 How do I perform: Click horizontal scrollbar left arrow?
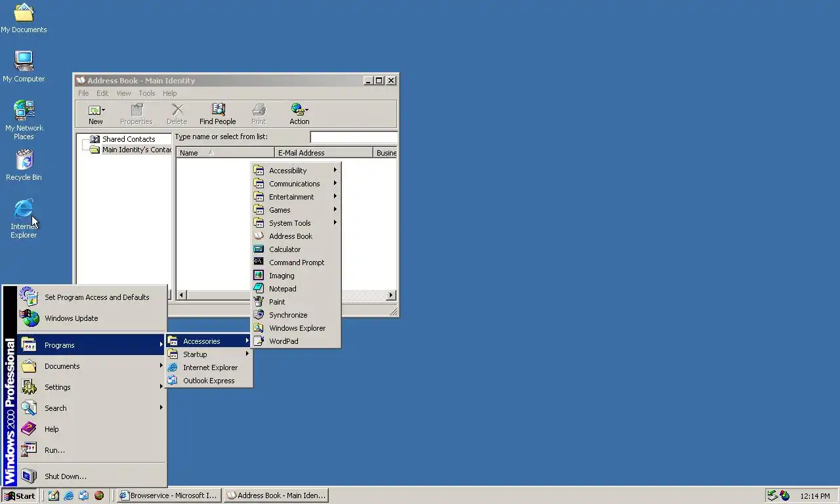pyautogui.click(x=182, y=295)
